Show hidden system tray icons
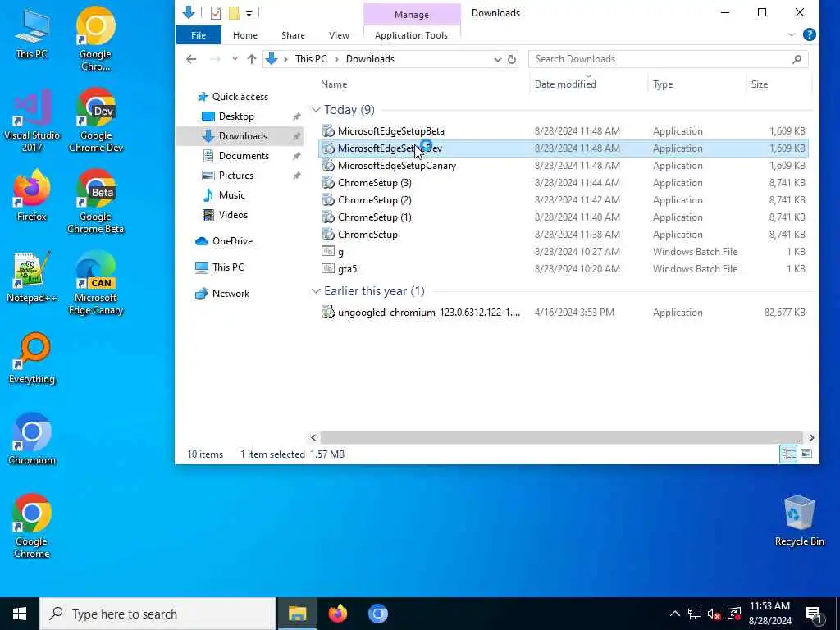This screenshot has height=630, width=840. [x=675, y=614]
